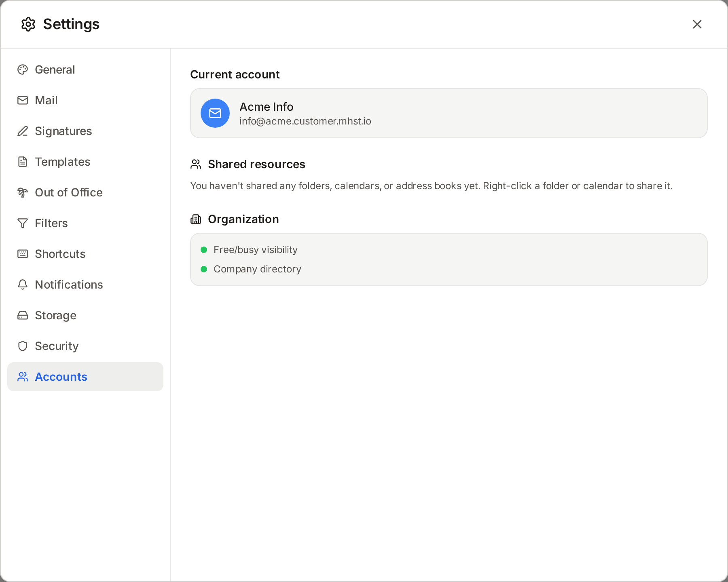Viewport: 728px width, 582px height.
Task: Click the keyboard icon beside Shortcuts
Action: [23, 254]
